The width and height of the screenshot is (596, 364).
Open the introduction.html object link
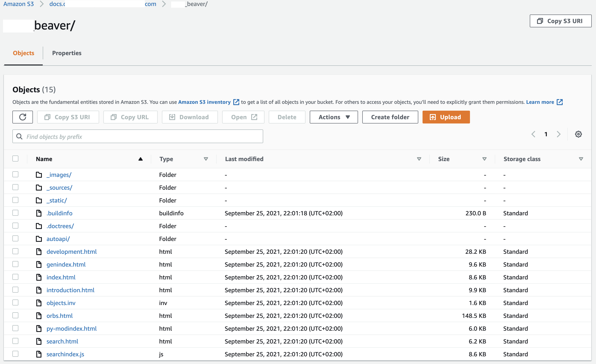click(70, 290)
